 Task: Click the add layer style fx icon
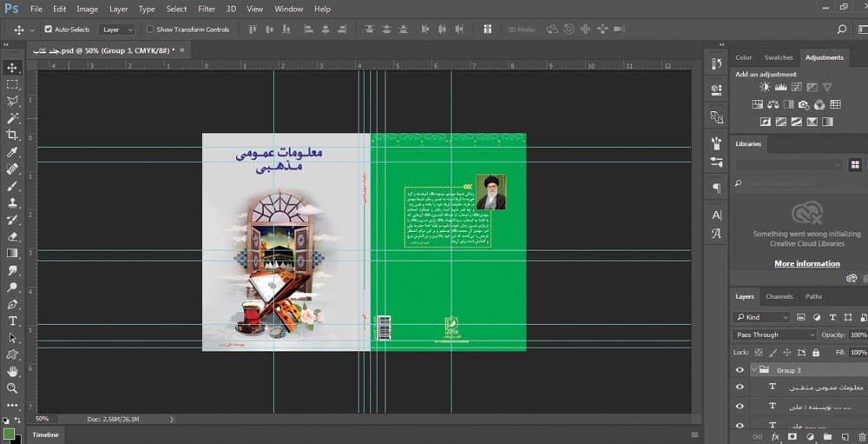coord(775,437)
